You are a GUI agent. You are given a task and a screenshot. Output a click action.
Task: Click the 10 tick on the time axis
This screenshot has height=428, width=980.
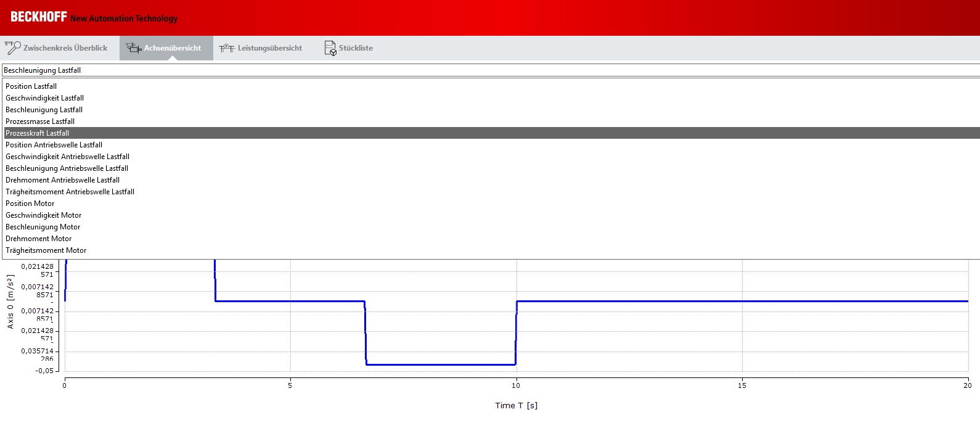516,385
